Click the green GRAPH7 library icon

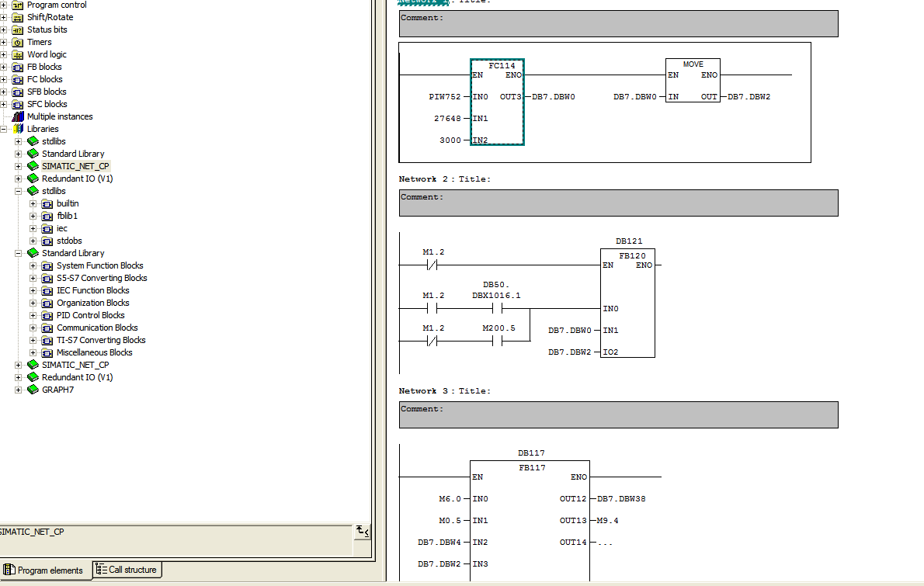pyautogui.click(x=33, y=390)
